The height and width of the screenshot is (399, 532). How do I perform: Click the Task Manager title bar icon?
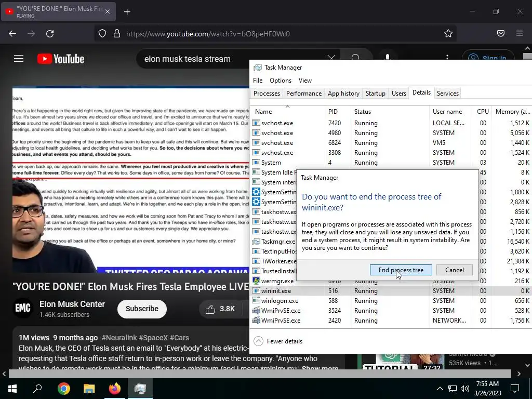258,68
